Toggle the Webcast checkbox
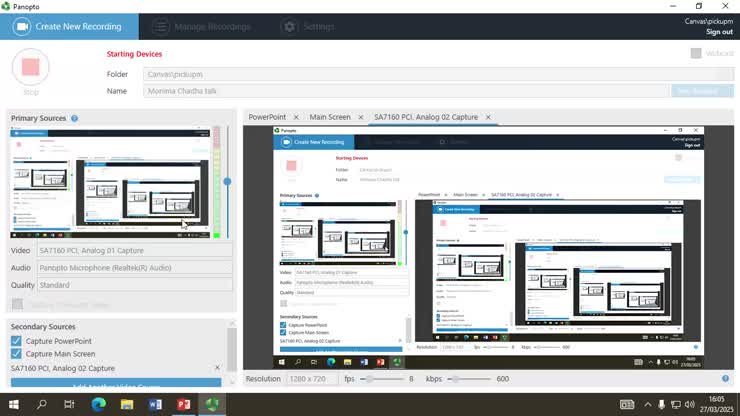This screenshot has width=740, height=416. [696, 54]
